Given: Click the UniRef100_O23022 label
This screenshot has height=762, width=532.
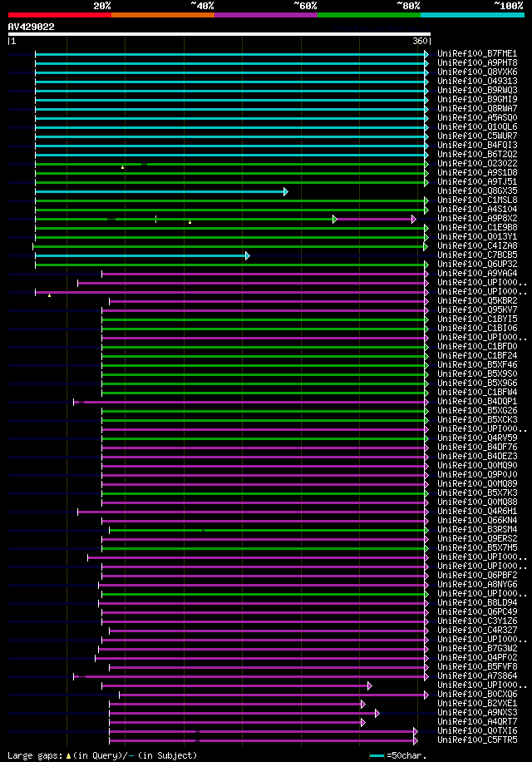Looking at the screenshot, I should (477, 163).
